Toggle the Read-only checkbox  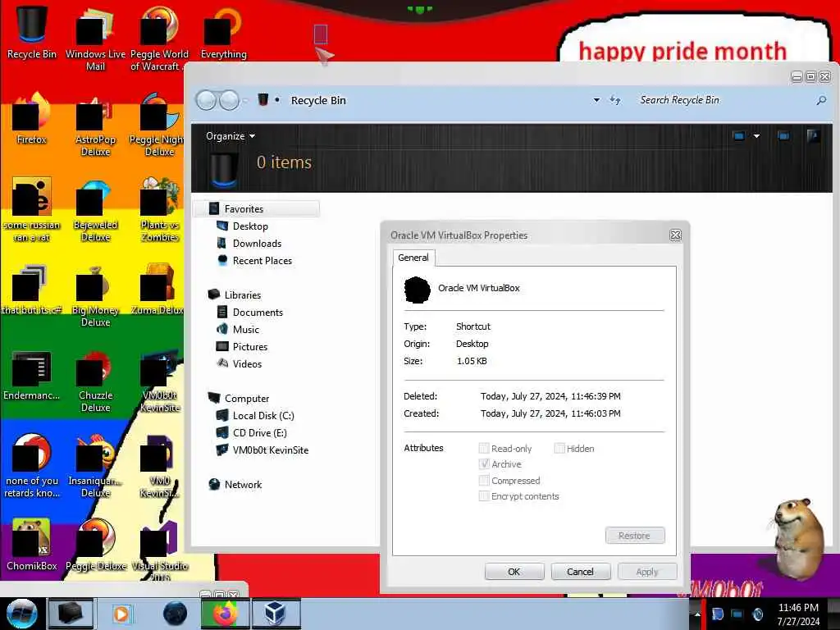click(x=484, y=449)
